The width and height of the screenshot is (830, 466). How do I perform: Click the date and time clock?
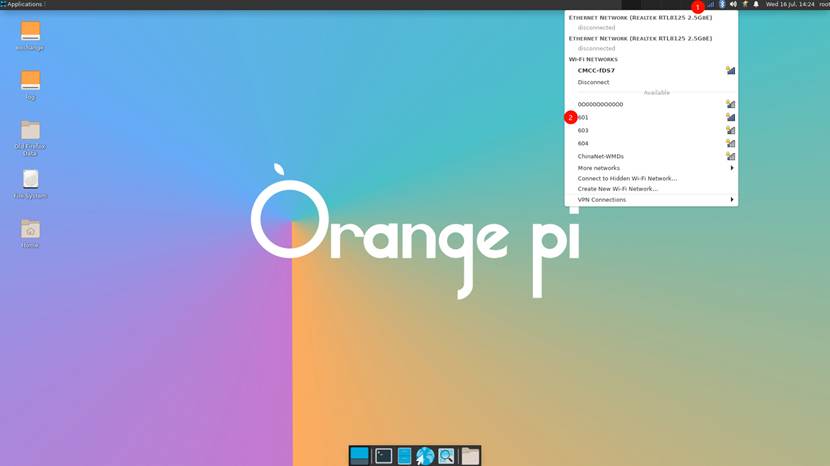790,4
